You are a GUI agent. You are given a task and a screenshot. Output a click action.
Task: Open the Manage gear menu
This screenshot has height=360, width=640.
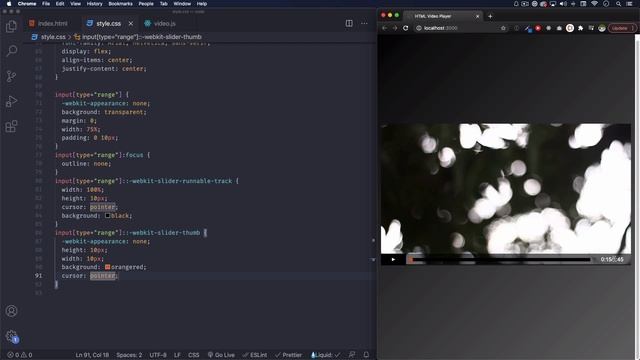pos(11,336)
